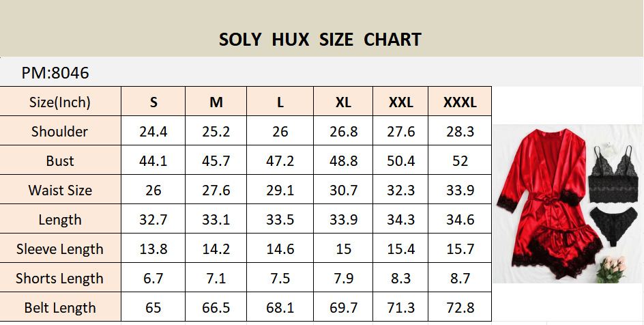Select the Belt Length value 72.8
644x325 pixels.
[x=460, y=308]
